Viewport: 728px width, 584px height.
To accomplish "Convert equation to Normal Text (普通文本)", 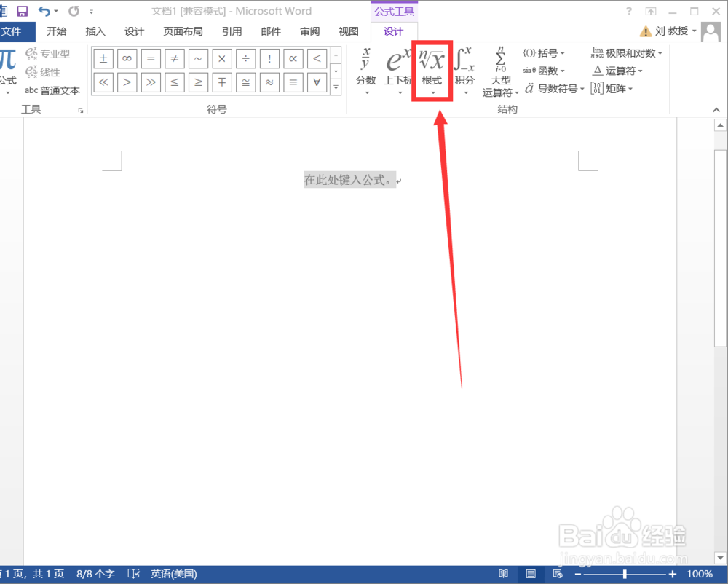I will click(52, 90).
